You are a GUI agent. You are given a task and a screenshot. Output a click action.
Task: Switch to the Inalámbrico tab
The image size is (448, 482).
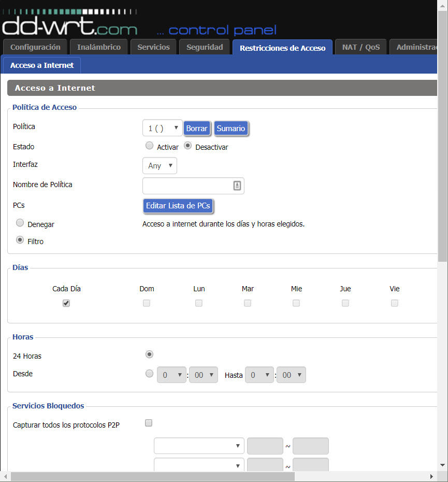tap(99, 47)
